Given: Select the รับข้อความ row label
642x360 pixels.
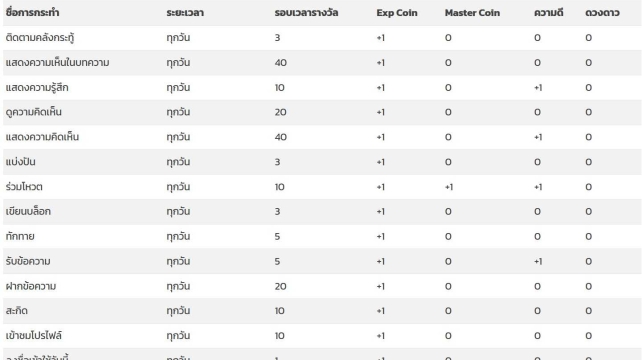Looking at the screenshot, I should pyautogui.click(x=28, y=261).
